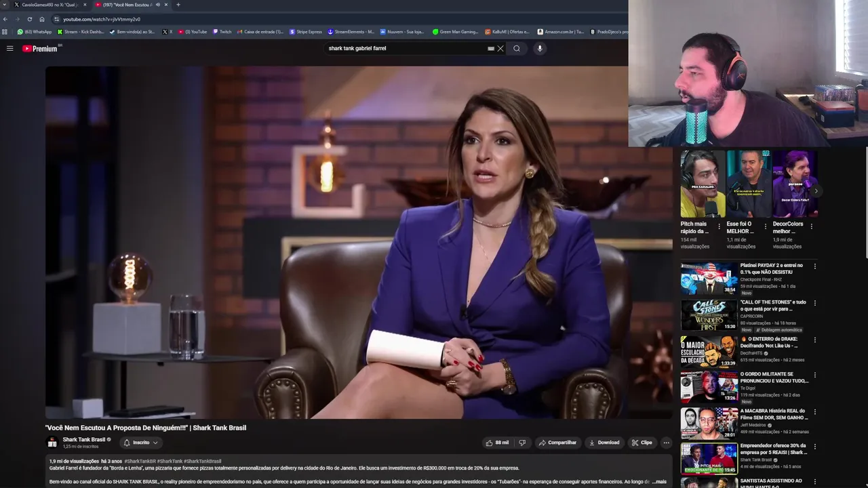
Task: Open browser home button
Action: (41, 19)
